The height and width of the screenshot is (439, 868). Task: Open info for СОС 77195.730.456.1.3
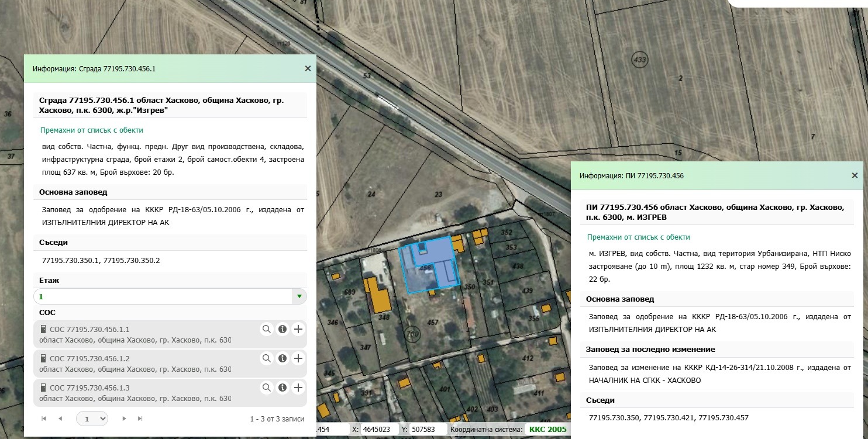click(x=283, y=388)
